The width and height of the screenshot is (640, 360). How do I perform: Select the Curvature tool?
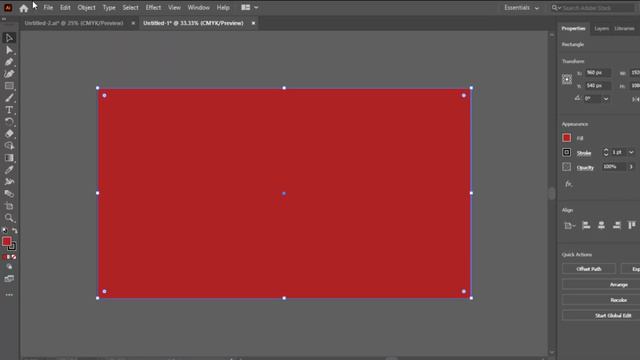pyautogui.click(x=9, y=74)
